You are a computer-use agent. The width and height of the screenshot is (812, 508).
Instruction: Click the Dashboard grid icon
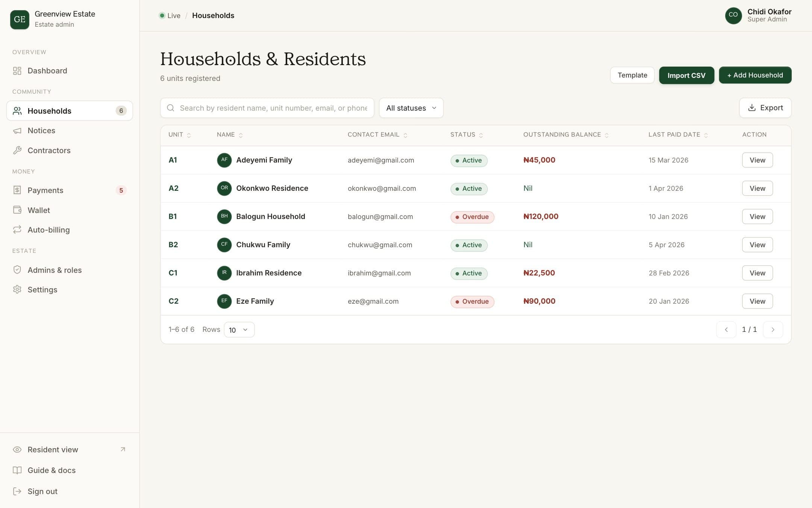pos(17,71)
